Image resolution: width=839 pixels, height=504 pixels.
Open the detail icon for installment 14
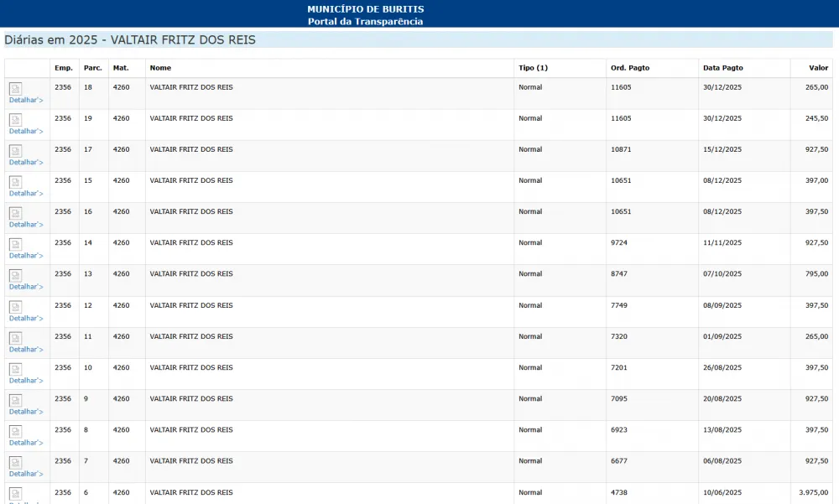coord(15,244)
